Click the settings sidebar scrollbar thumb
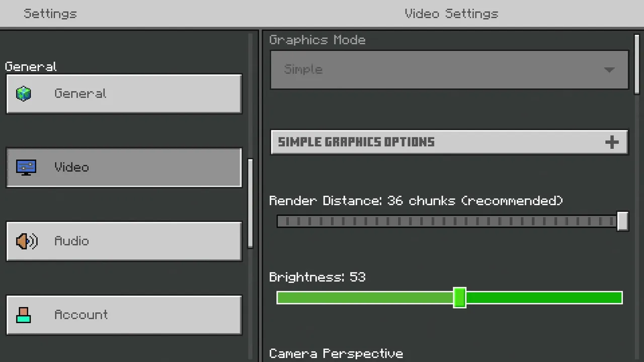Screen dimensions: 644x362 click(x=250, y=203)
